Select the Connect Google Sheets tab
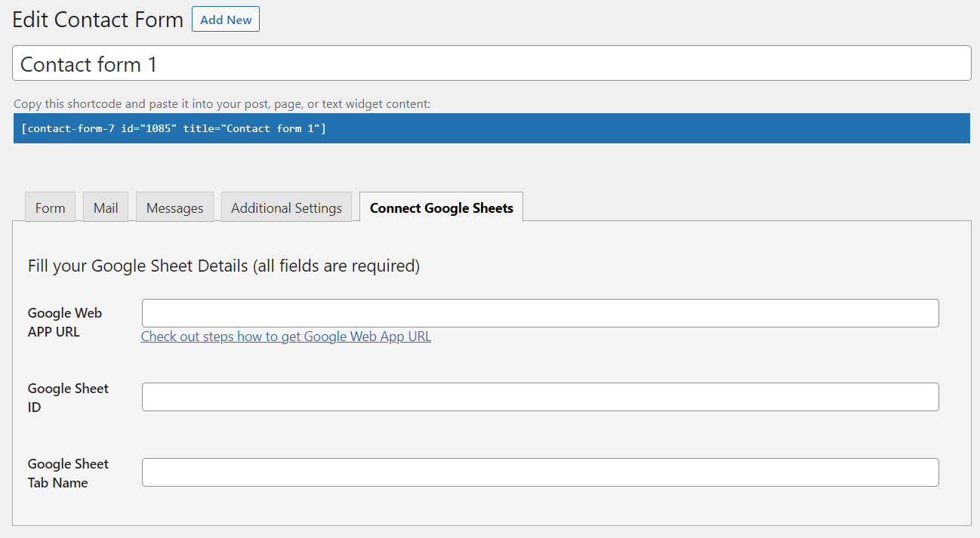 pyautogui.click(x=442, y=208)
